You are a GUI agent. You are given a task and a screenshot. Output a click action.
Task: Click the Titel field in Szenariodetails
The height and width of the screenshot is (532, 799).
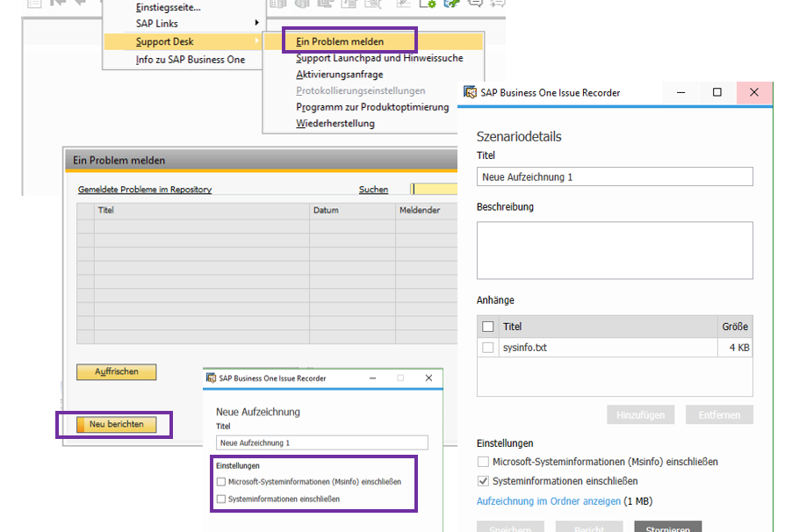coord(615,176)
